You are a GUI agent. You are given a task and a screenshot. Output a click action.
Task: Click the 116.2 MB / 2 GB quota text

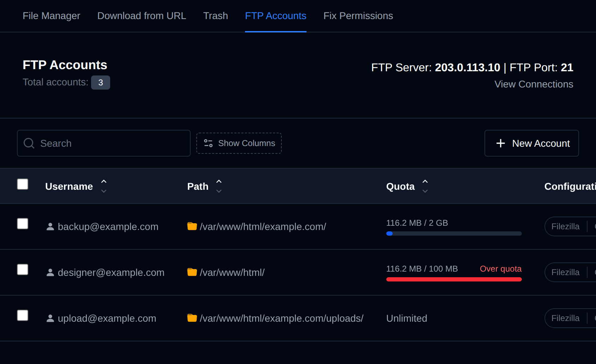click(x=417, y=223)
